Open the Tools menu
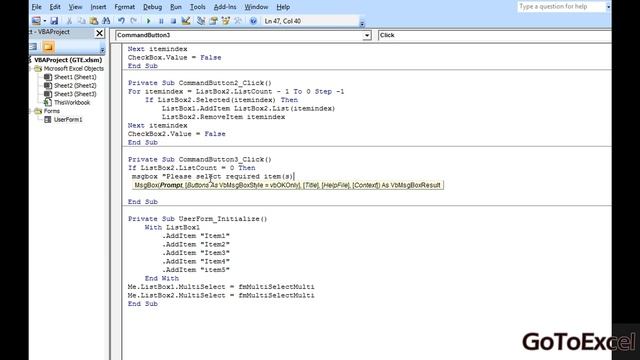 coord(198,7)
